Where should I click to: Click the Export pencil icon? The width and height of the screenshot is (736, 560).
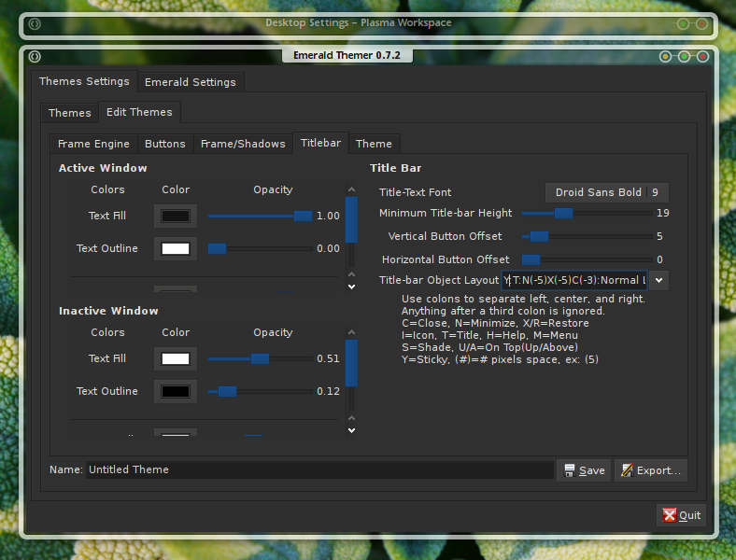click(x=627, y=470)
